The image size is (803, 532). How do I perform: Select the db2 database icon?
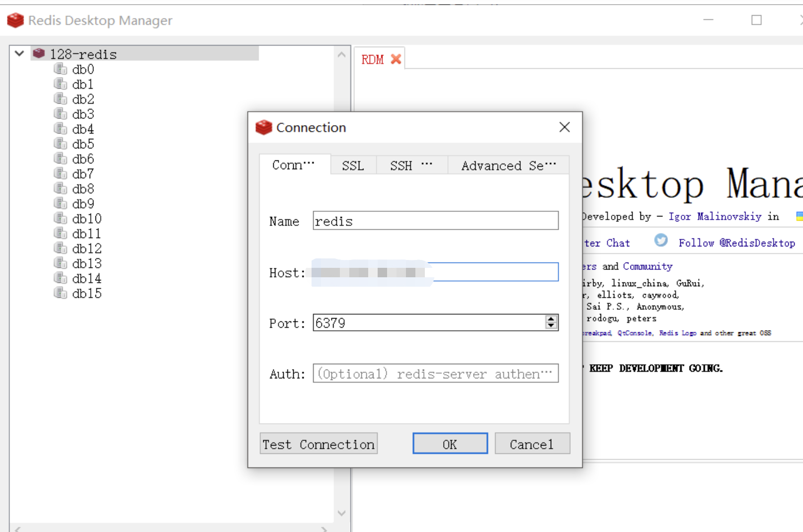(x=60, y=99)
